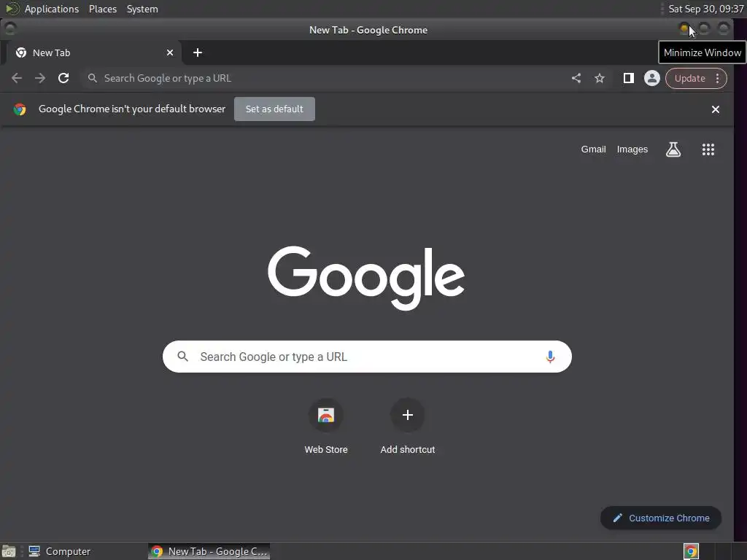Open a new tab with plus
This screenshot has height=560, width=747.
198,52
